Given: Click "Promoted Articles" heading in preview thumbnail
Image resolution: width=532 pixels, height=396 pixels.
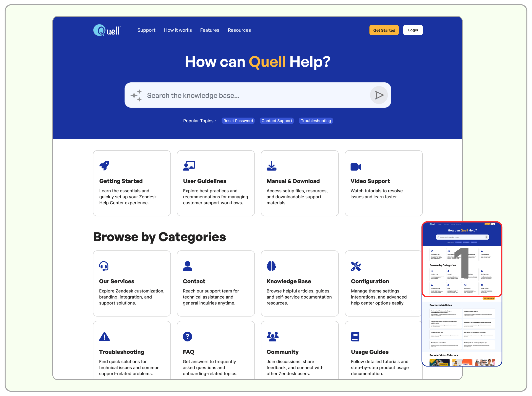Looking at the screenshot, I should [440, 305].
